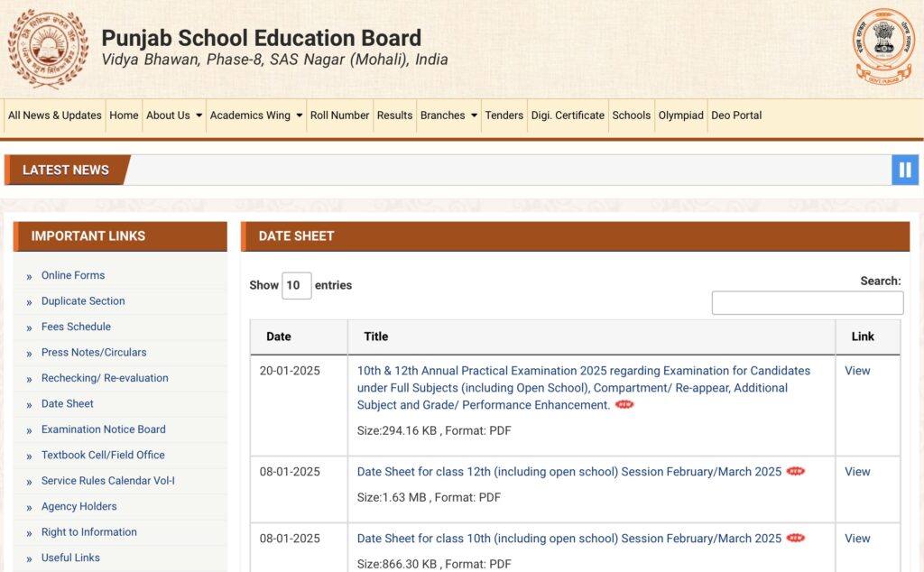Click the new badge on class 12th date sheet
The image size is (924, 572).
coord(796,471)
